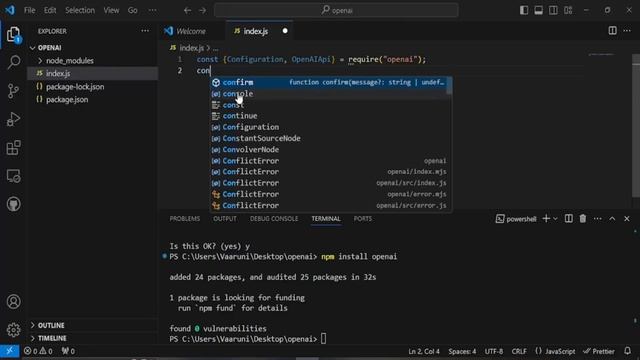Open package.json in explorer

[93, 100]
